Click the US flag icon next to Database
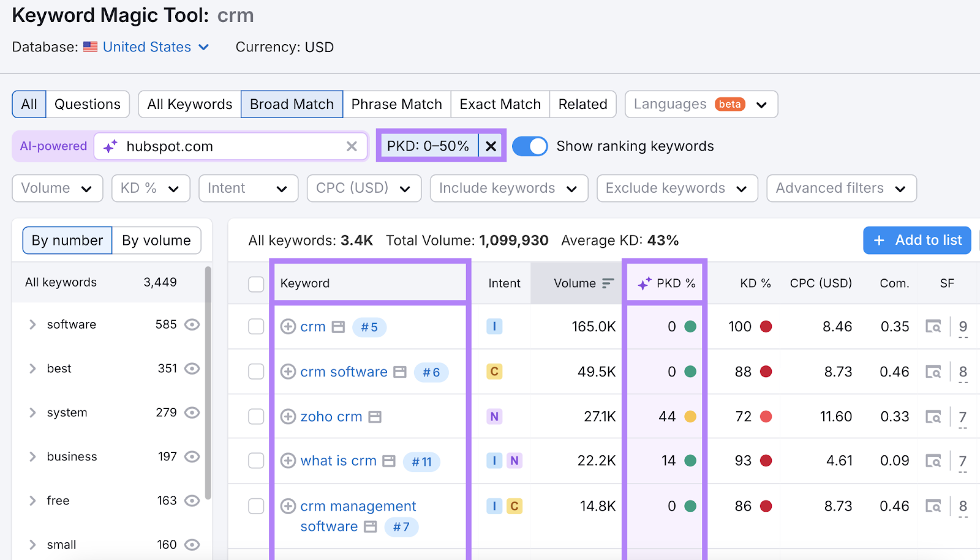The height and width of the screenshot is (560, 980). pyautogui.click(x=90, y=47)
